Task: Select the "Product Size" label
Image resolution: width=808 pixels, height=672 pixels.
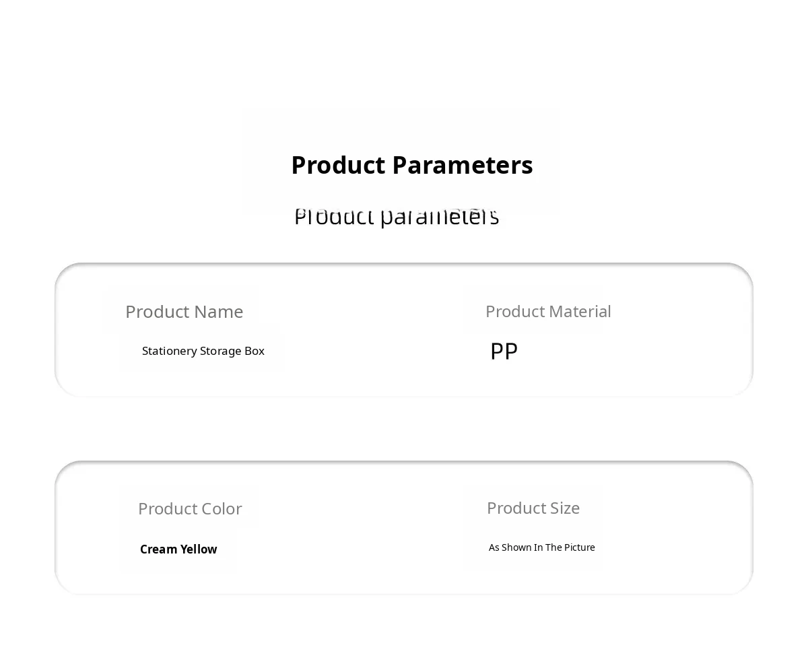Action: 533,508
